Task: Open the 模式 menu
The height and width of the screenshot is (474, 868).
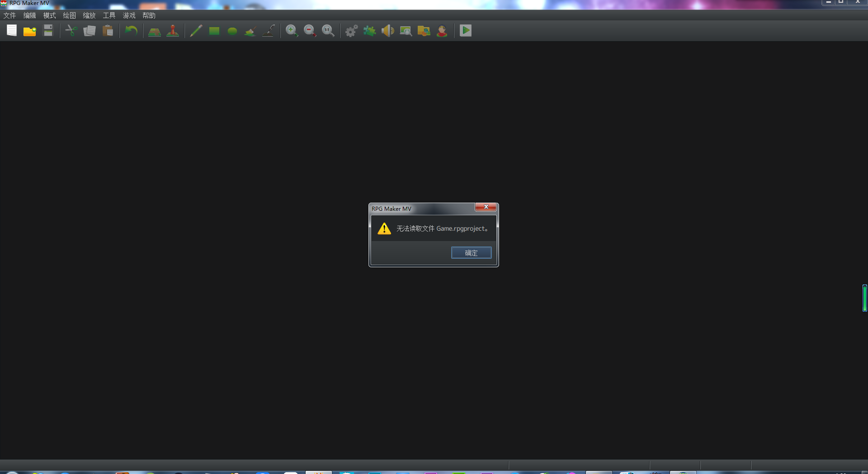Action: pos(50,15)
